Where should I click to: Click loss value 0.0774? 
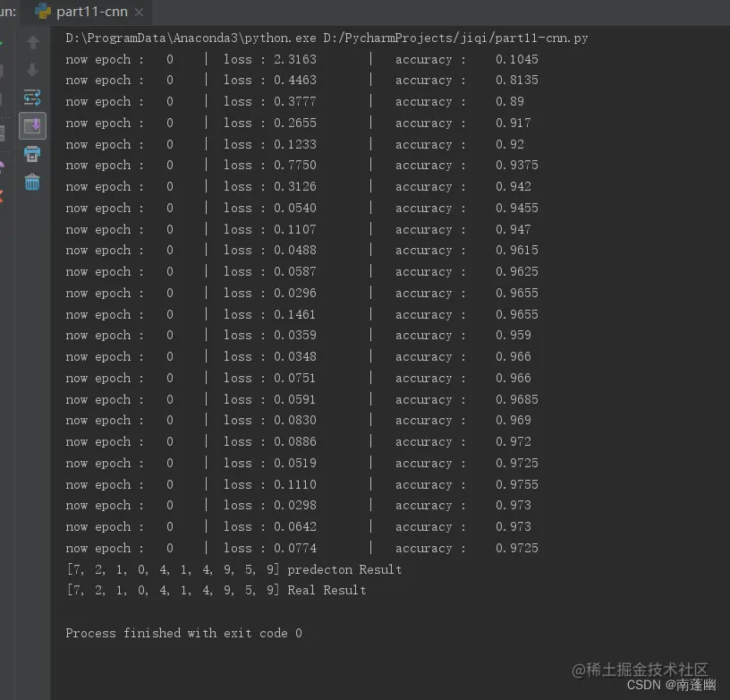click(x=295, y=548)
